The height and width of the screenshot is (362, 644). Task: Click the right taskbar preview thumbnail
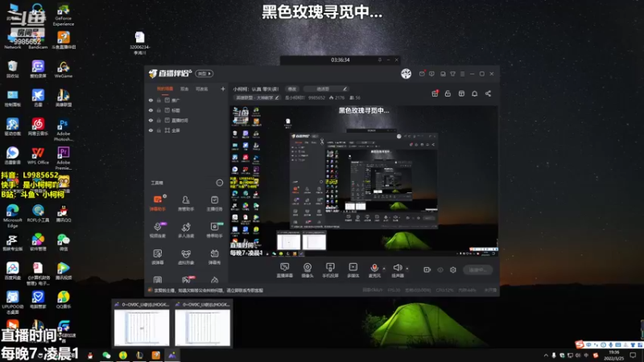click(x=203, y=324)
